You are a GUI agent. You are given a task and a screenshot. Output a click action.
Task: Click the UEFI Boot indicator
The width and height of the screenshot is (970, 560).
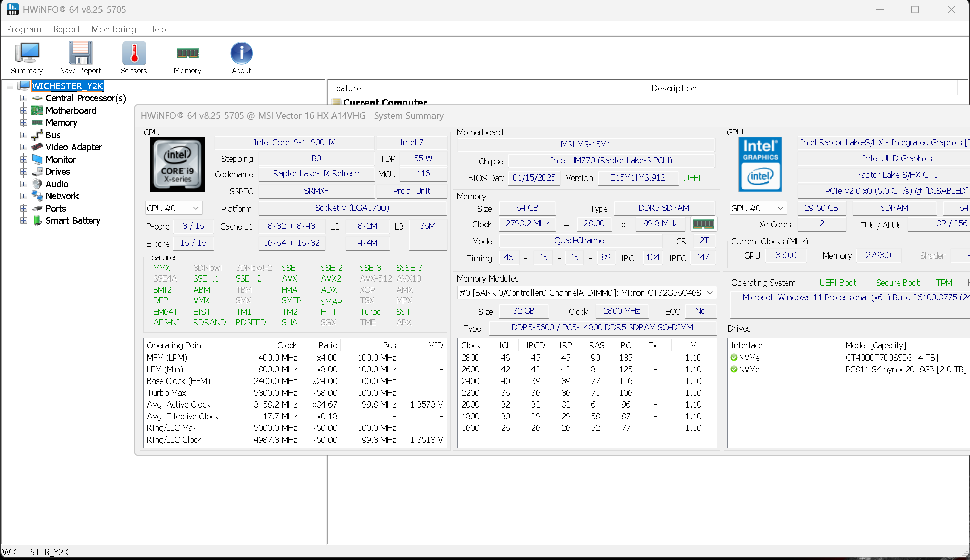click(837, 283)
